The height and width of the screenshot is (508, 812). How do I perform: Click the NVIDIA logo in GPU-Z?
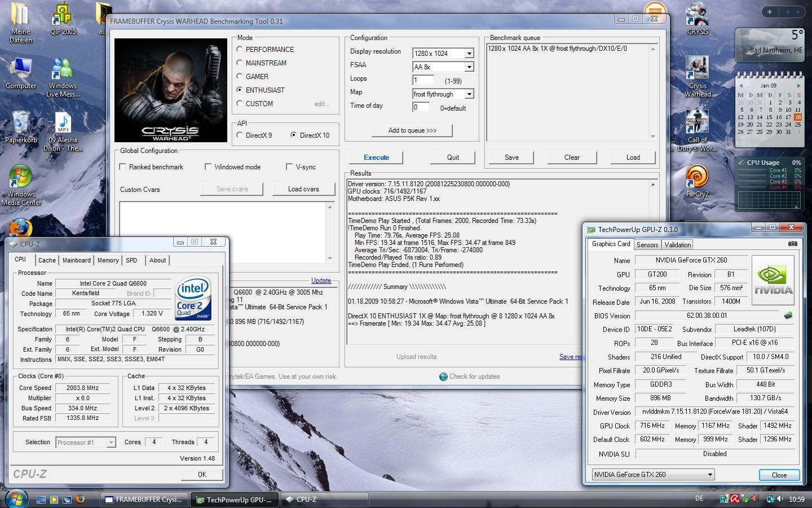773,281
